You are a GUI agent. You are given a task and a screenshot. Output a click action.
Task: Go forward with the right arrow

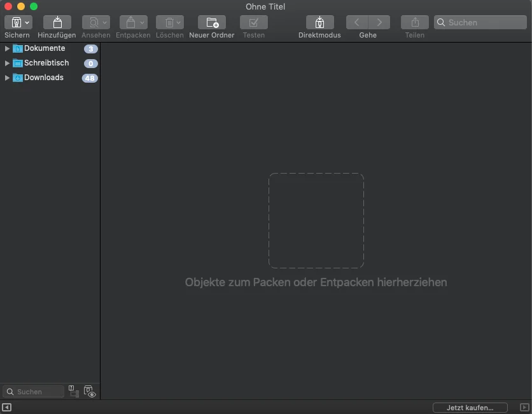click(379, 22)
